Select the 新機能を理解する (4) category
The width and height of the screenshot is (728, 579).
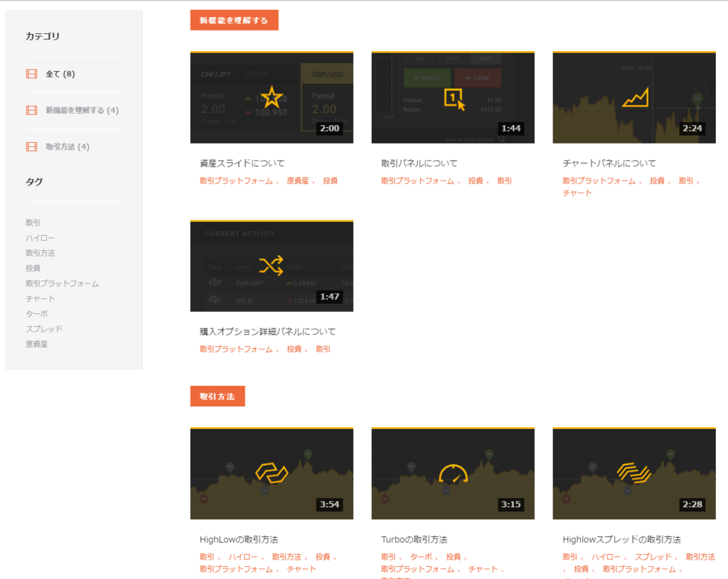82,110
